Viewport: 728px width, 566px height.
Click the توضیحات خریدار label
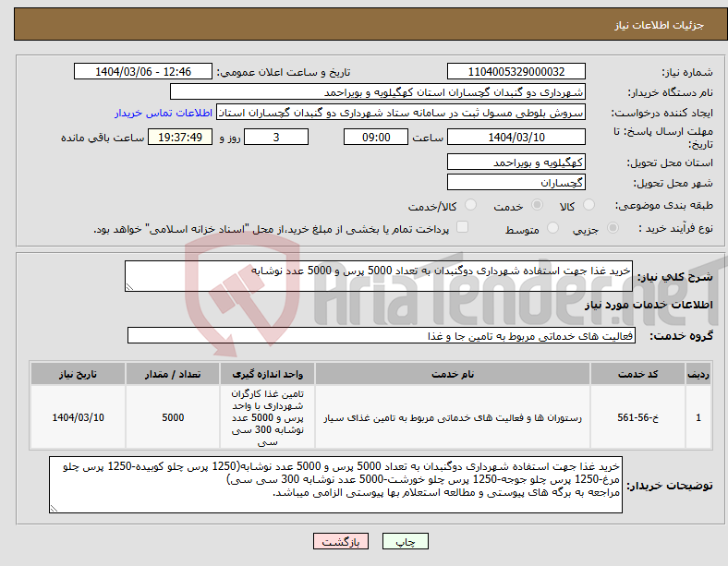pyautogui.click(x=670, y=486)
